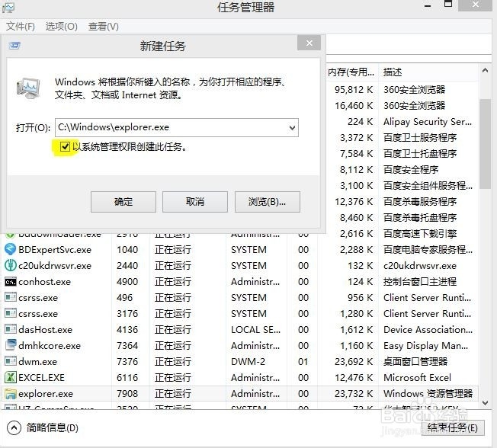Click the Microsoft Excel description
Screen dimensions: 497x448
click(x=417, y=377)
